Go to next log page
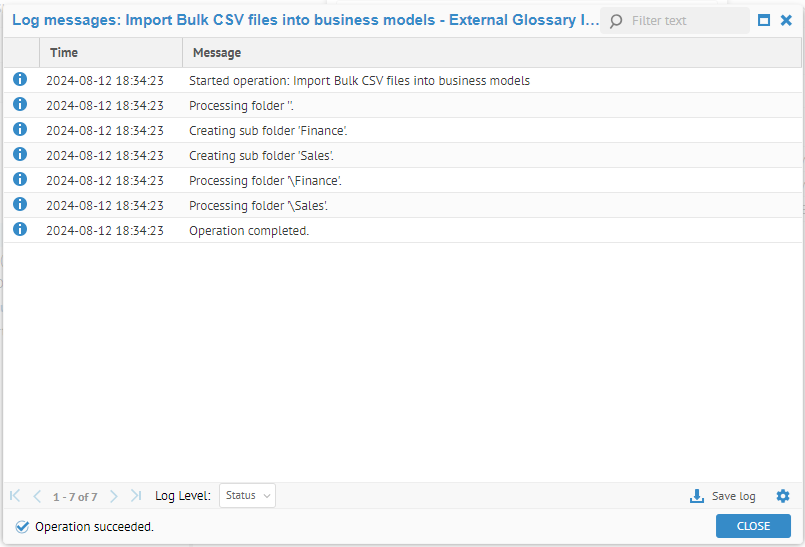Image resolution: width=805 pixels, height=547 pixels. [x=113, y=496]
